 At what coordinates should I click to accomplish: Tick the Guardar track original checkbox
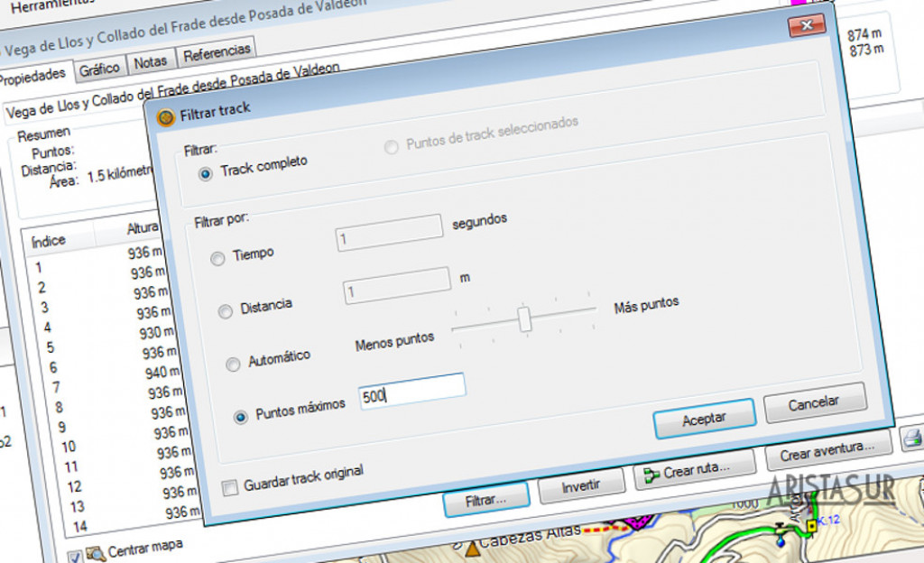[230, 487]
